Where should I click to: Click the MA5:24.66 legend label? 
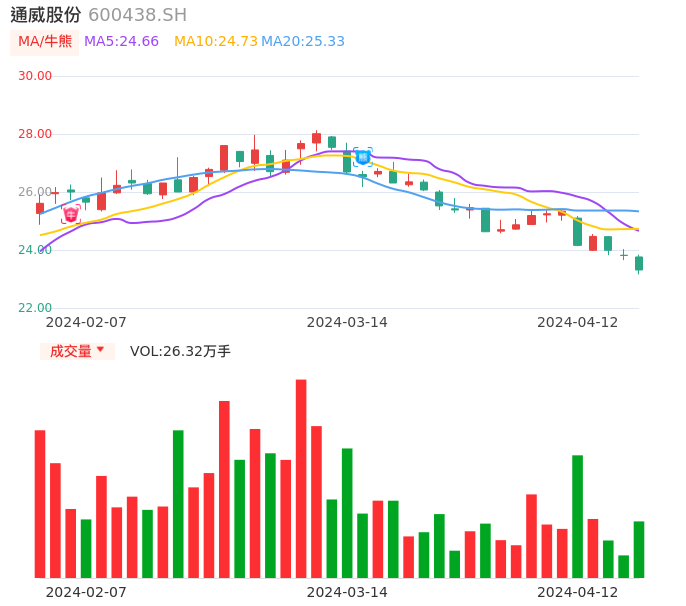[x=121, y=42]
